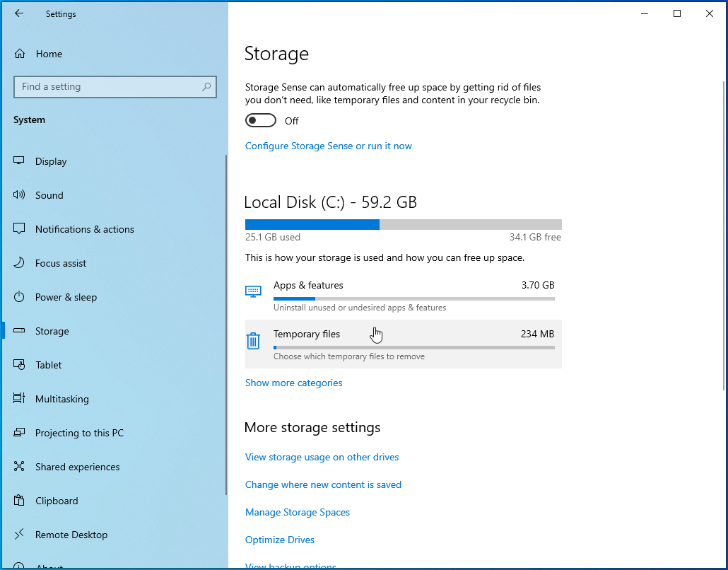Click the Focus assist moon icon

click(x=20, y=263)
